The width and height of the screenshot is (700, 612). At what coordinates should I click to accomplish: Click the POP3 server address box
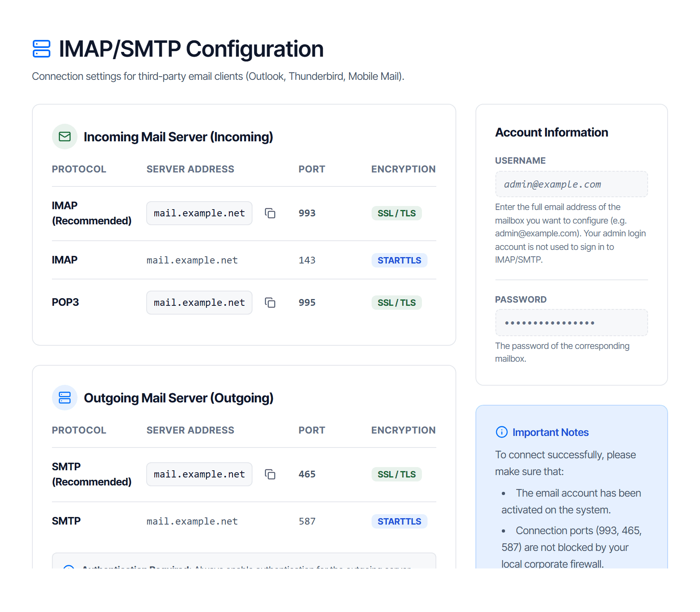199,303
